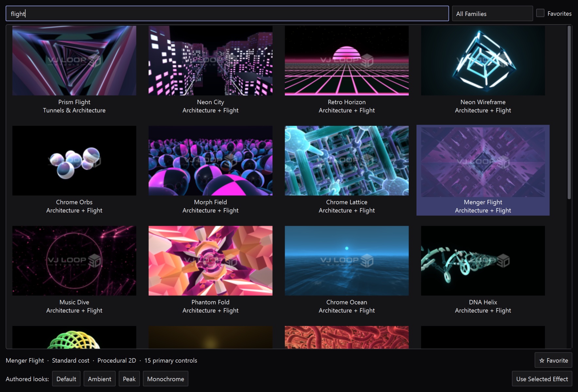Enable the Favorites checkbox

tap(540, 13)
